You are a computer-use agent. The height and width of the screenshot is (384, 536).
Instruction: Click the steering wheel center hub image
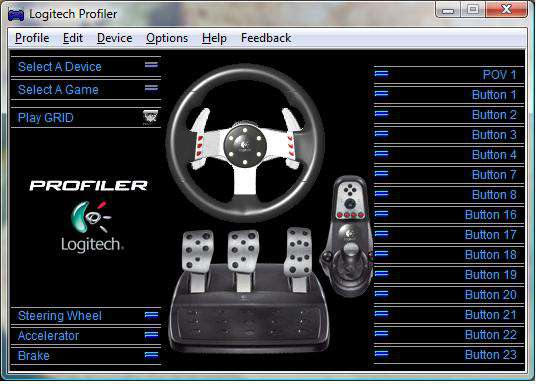[x=245, y=146]
